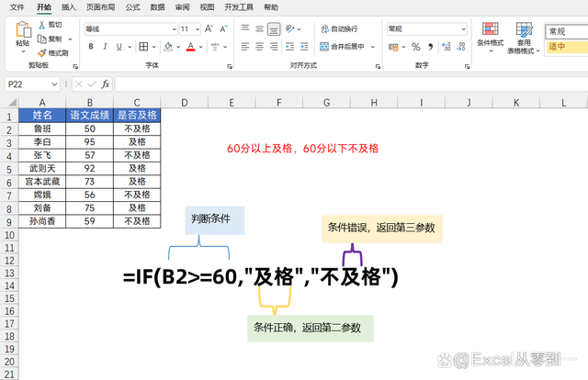Switch to the 插入 tab

point(68,7)
